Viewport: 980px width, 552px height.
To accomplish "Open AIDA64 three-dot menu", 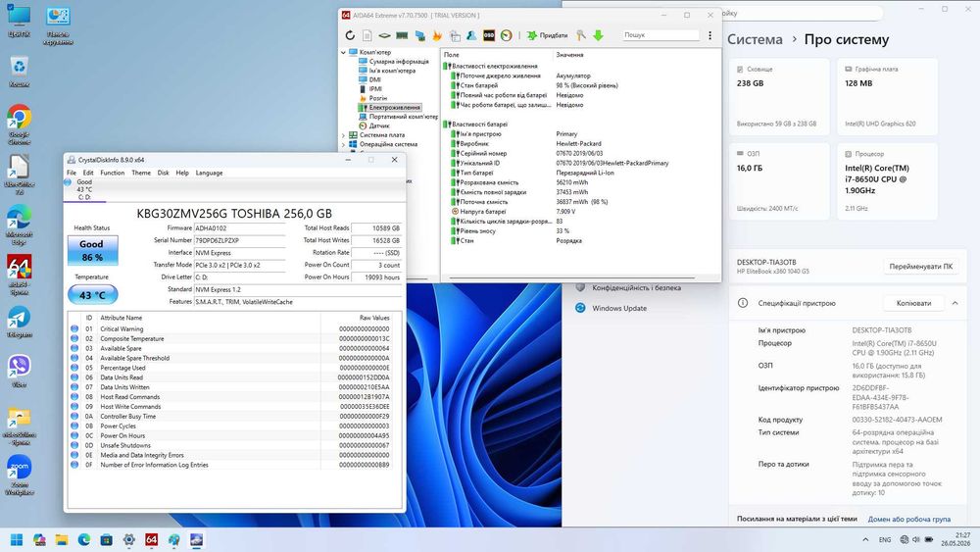I will pyautogui.click(x=710, y=35).
